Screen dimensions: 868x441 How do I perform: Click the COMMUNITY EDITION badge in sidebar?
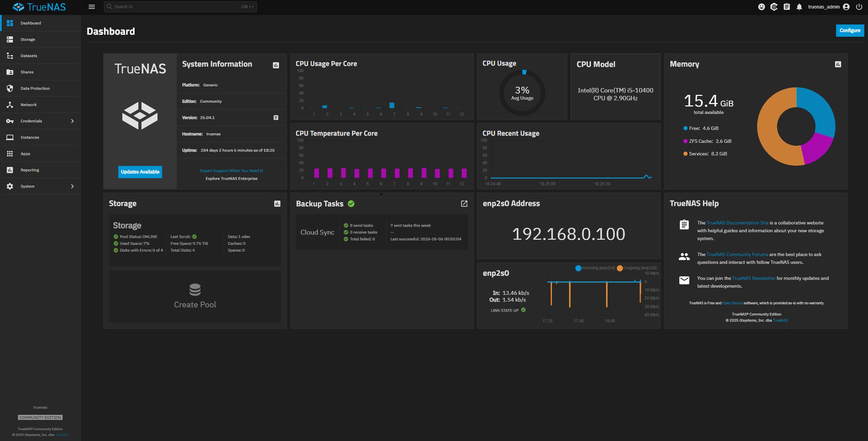40,418
